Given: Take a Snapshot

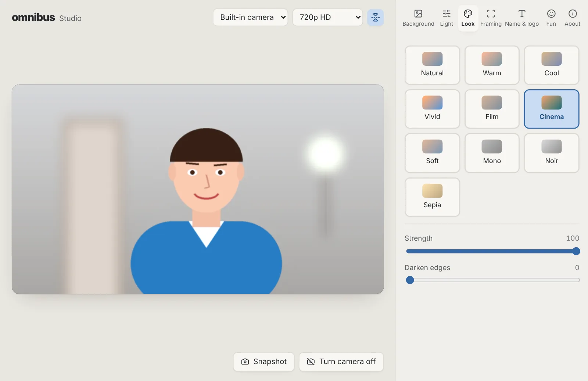Looking at the screenshot, I should (x=264, y=362).
